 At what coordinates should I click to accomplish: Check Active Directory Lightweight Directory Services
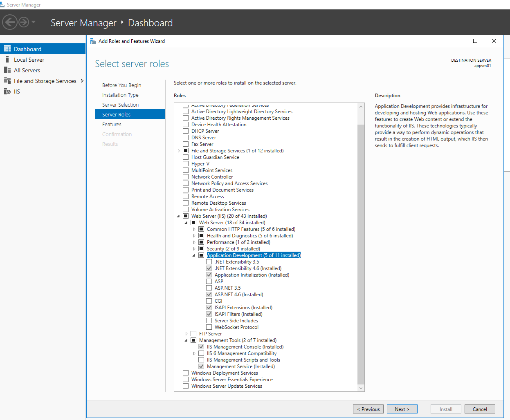186,111
